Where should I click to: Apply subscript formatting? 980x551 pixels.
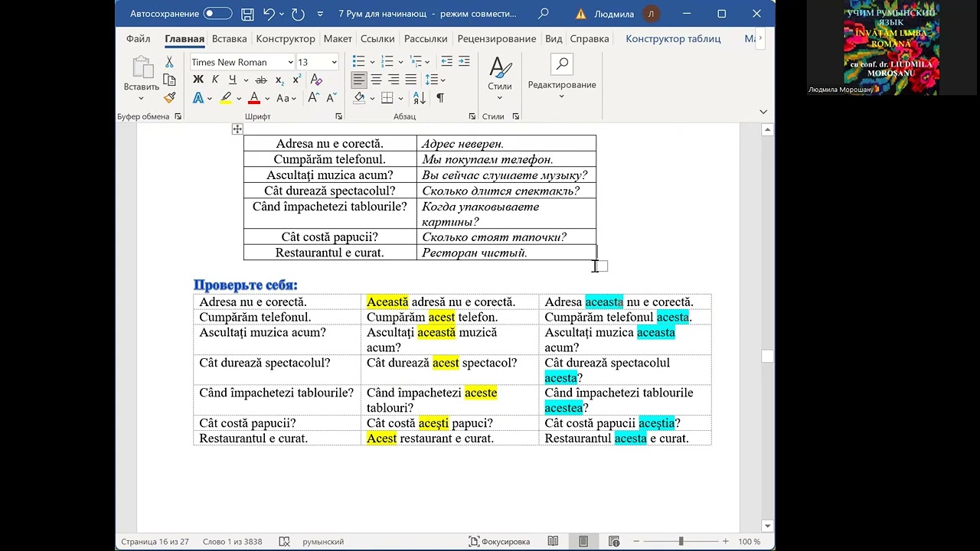279,80
